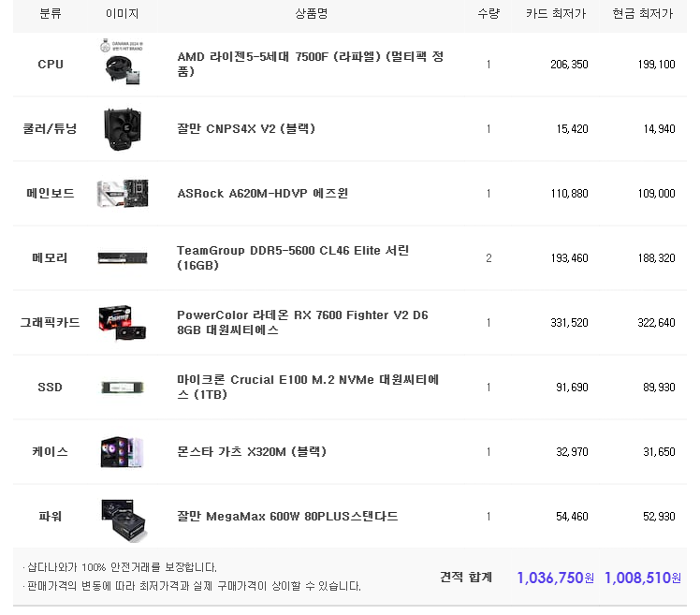
Task: Click the TeamGroup DDR5 memory image
Action: point(122,258)
